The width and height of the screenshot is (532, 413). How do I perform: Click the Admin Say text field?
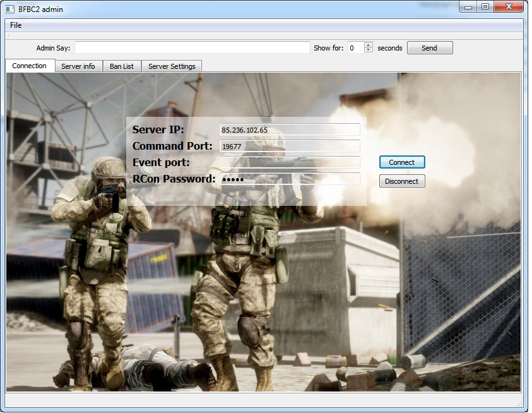192,48
